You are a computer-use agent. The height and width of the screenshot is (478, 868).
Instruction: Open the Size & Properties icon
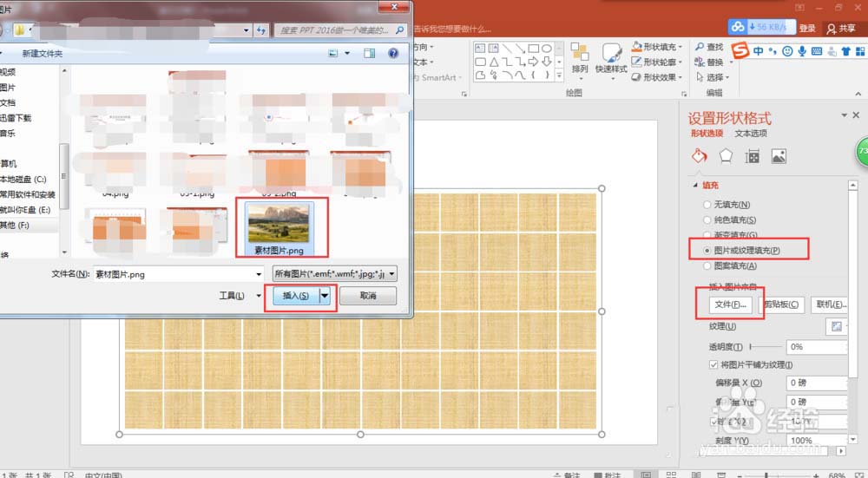[x=752, y=156]
